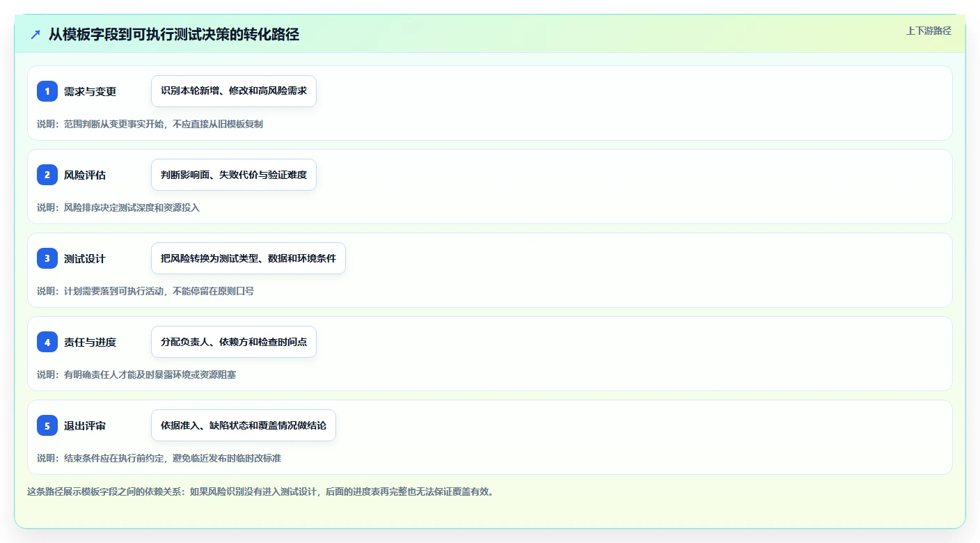980x543 pixels.
Task: Click the 需求与变更 step label
Action: pos(90,91)
